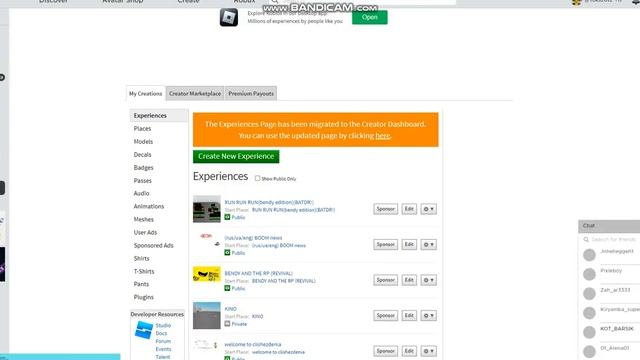Select Models in sidebar
The width and height of the screenshot is (640, 360).
[143, 142]
